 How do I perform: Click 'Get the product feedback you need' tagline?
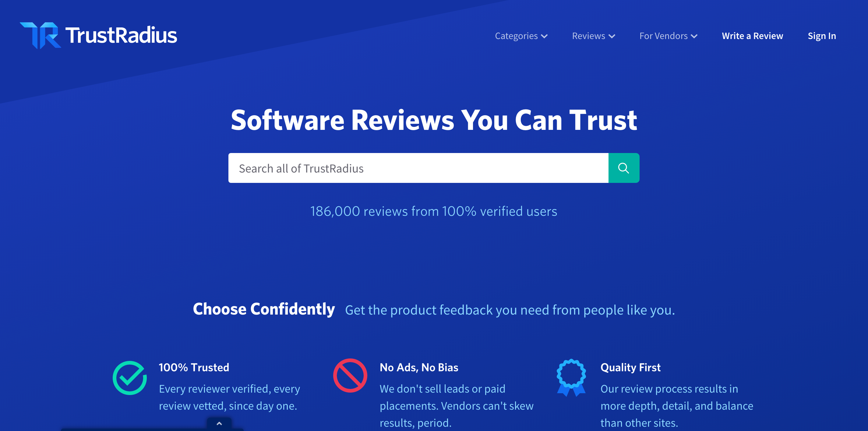click(x=510, y=310)
